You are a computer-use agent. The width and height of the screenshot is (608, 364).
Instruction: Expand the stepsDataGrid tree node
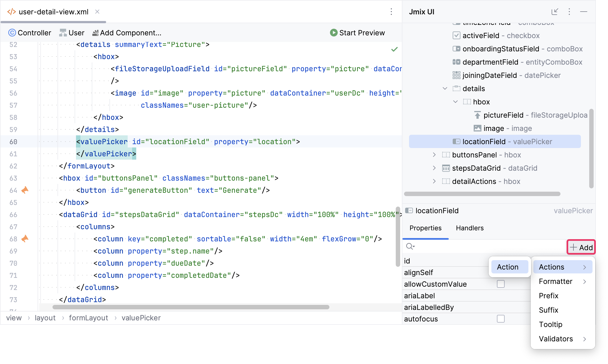coord(434,168)
